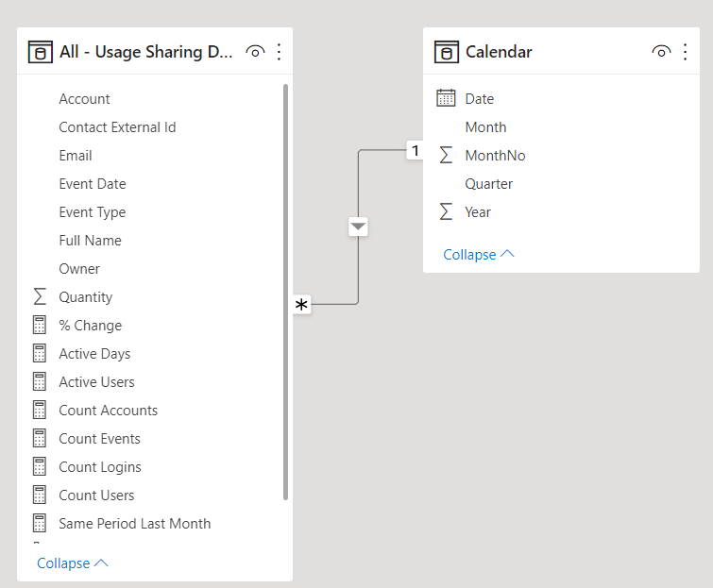
Task: Select the Event Type field
Action: click(x=93, y=212)
